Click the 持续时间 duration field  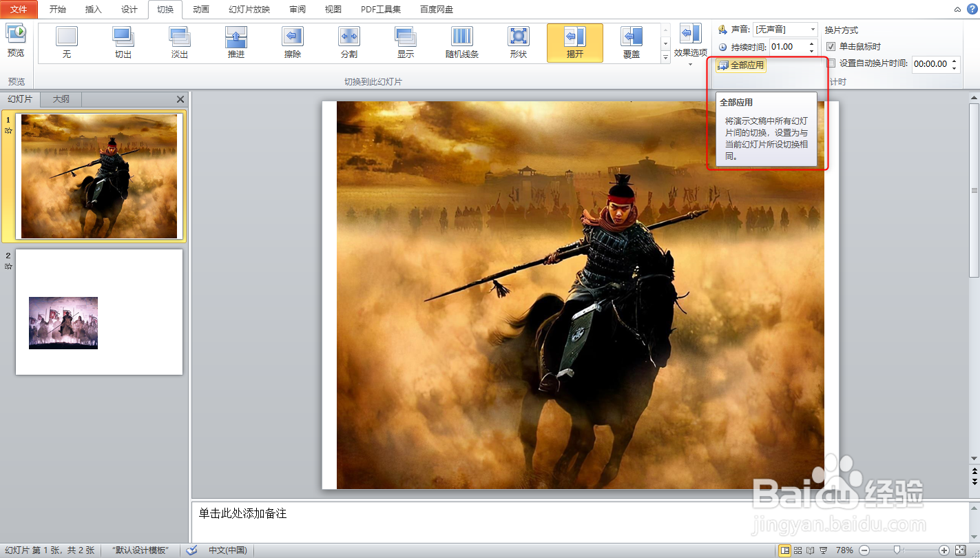click(x=789, y=47)
